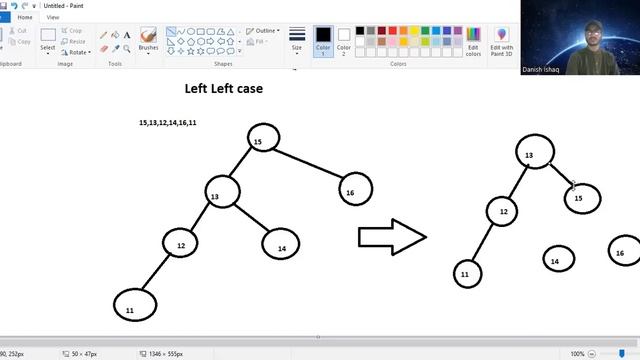
Task: Choose the Right arrow shape
Action: coord(211,41)
